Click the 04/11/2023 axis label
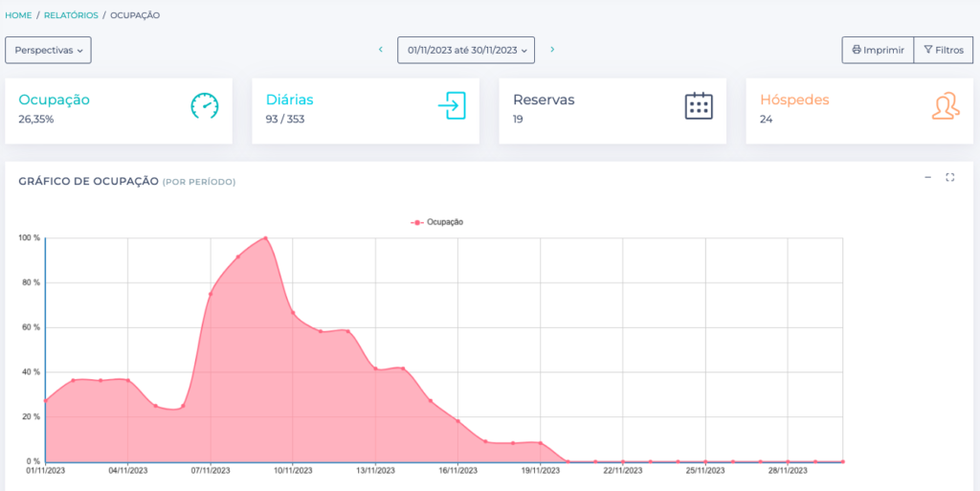Screen dimensions: 980x491 click(x=128, y=471)
